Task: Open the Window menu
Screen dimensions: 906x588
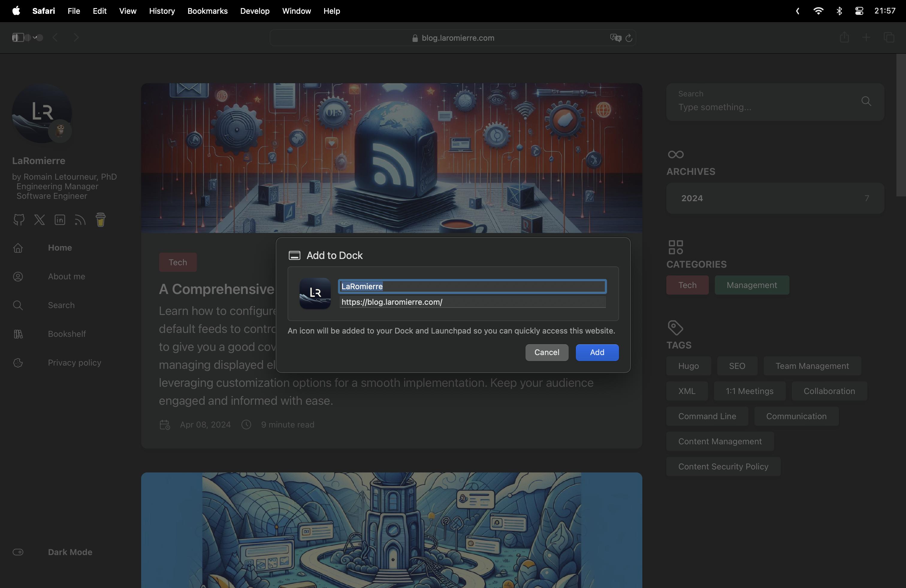Action: click(x=297, y=11)
